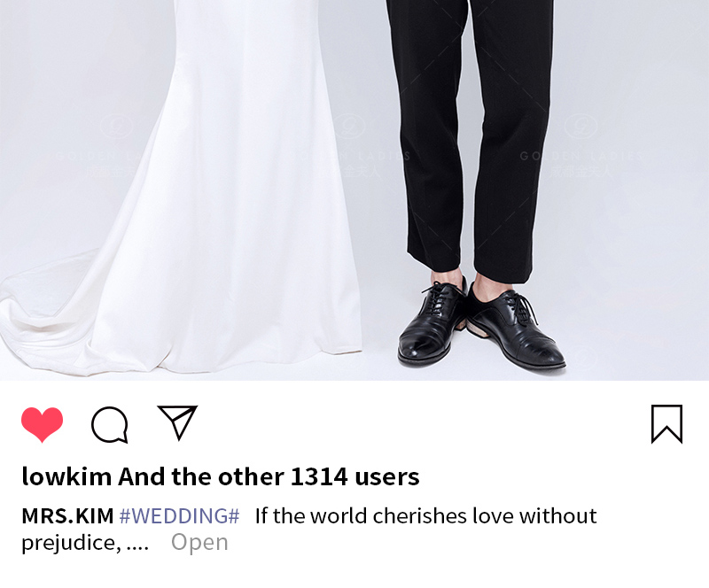Screen dimensions: 709x588
Task: Click the right black oxford shoe
Action: tap(516, 328)
